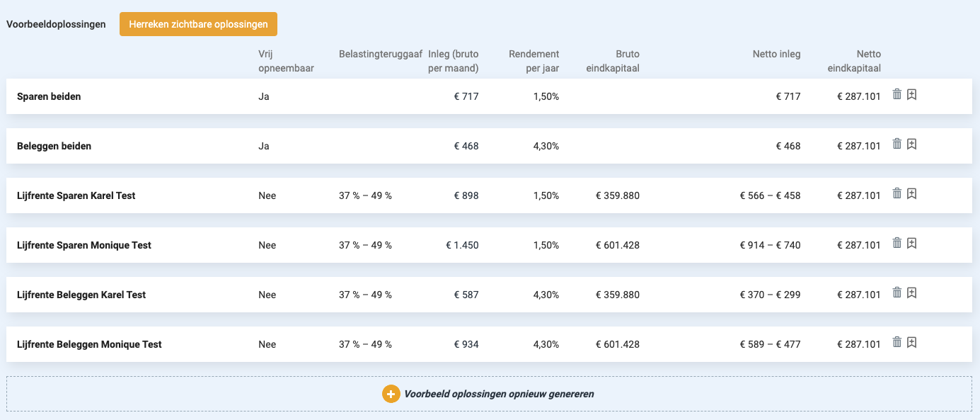Image resolution: width=980 pixels, height=420 pixels.
Task: Delete Lijfrente Sparen Monique Test row
Action: [897, 243]
